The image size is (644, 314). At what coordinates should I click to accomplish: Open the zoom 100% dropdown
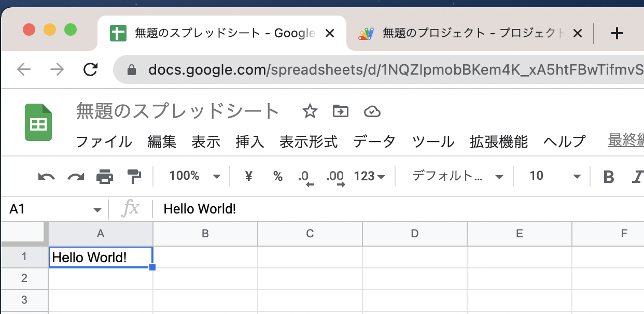click(195, 176)
